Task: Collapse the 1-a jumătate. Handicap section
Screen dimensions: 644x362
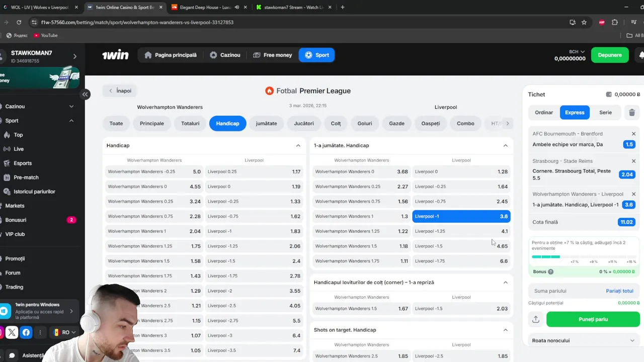Action: pos(506,145)
